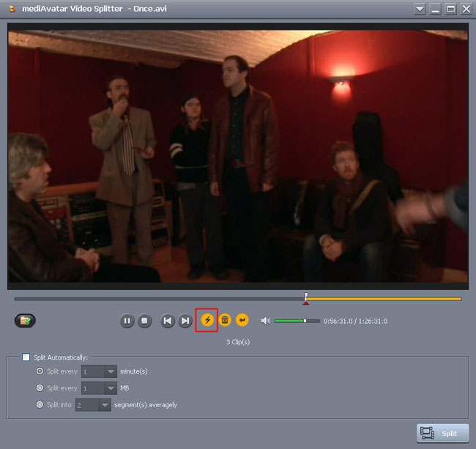Maximize the Video Splitter window
The image size is (476, 449).
(451, 9)
